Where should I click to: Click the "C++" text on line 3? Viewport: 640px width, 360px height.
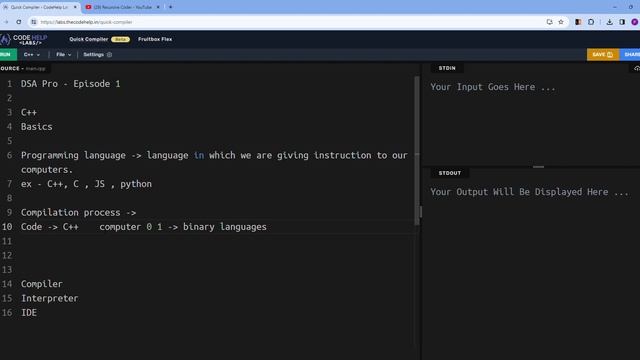click(29, 112)
